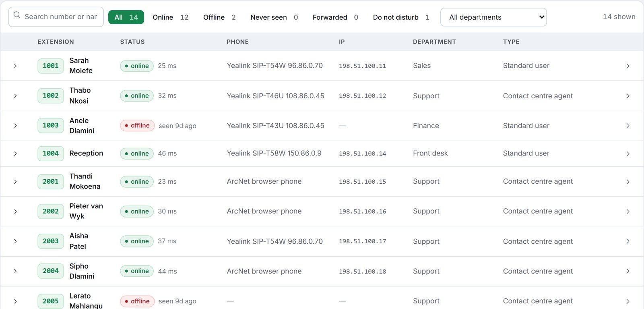
Task: Open details arrow for extension 1004
Action: (x=628, y=153)
